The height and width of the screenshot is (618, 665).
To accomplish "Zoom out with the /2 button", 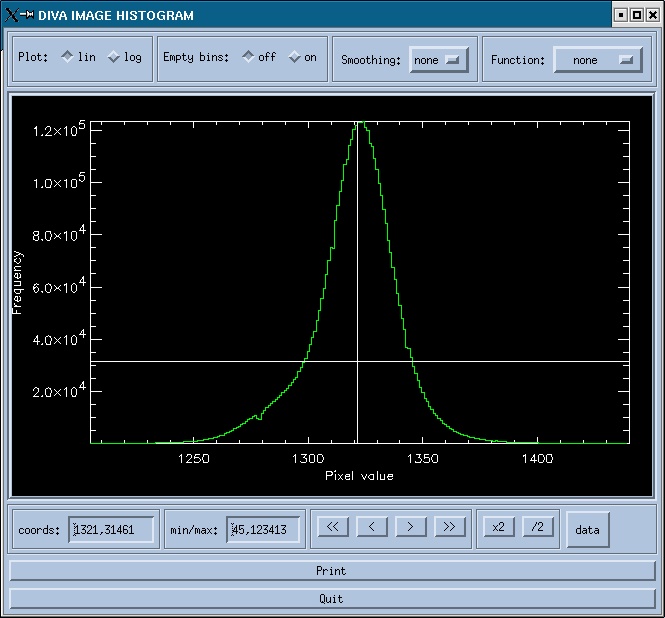I will pyautogui.click(x=537, y=526).
